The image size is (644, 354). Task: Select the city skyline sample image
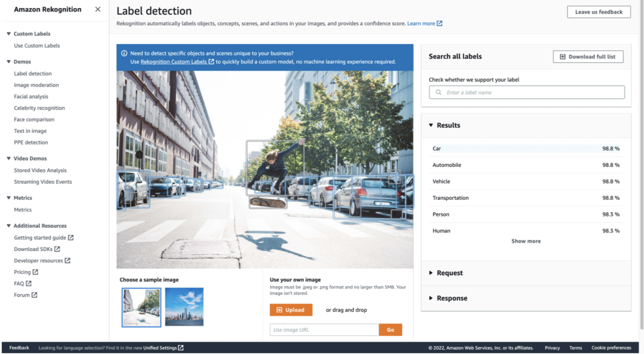(184, 306)
